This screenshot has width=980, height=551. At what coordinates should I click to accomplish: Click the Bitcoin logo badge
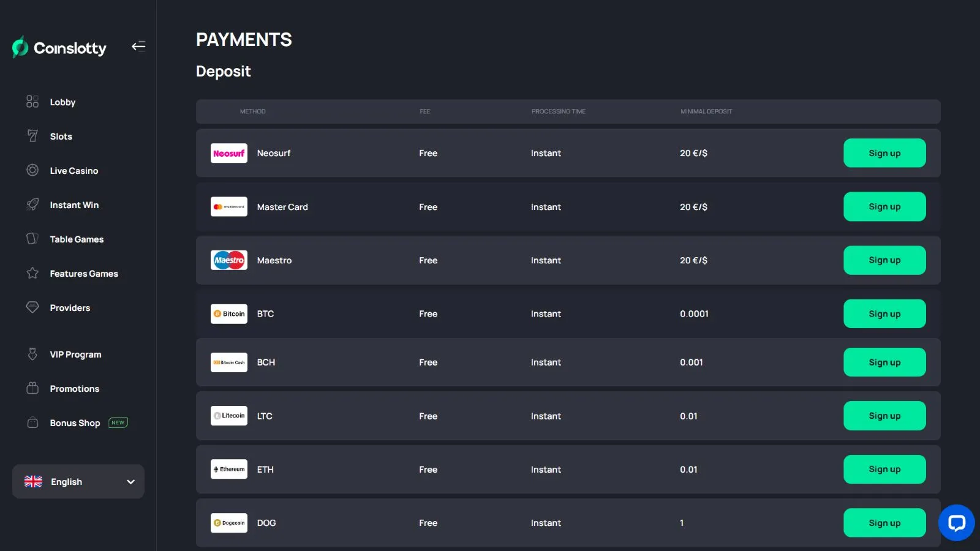229,313
